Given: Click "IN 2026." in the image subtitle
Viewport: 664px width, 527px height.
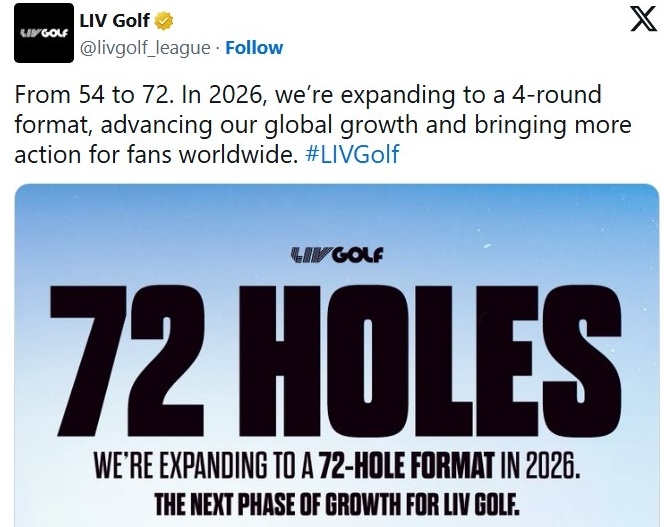Looking at the screenshot, I should 536,466.
